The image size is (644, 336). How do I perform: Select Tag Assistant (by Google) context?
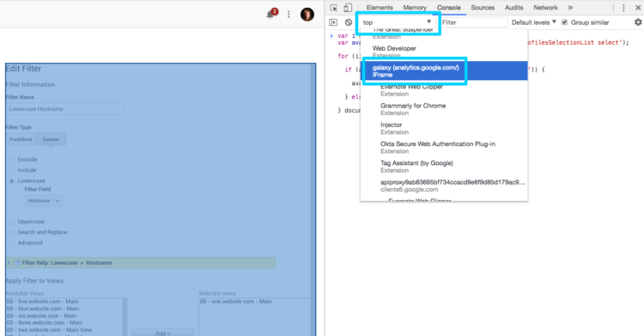(x=444, y=167)
